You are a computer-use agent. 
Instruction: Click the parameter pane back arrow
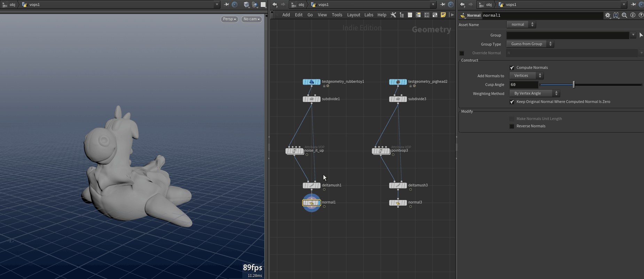pyautogui.click(x=462, y=5)
